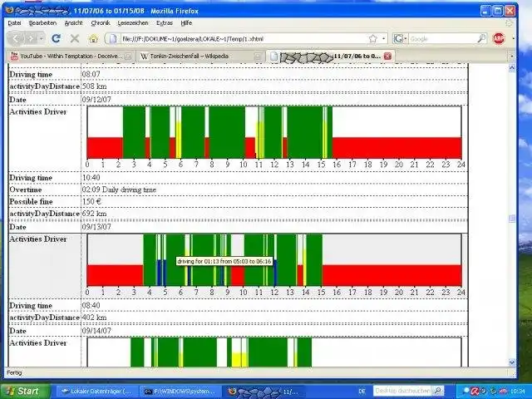Click the Possible fine value 150 €
Viewport: 532px width, 399px height.
tap(91, 201)
